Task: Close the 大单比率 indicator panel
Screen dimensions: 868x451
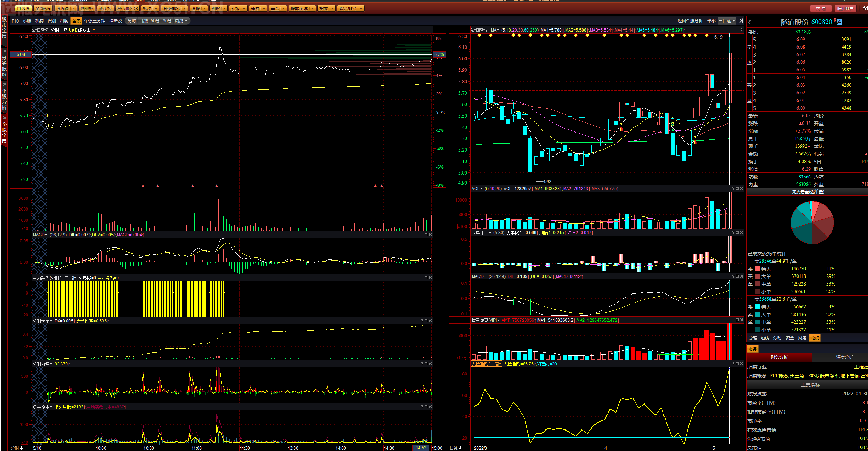Action: [742, 233]
